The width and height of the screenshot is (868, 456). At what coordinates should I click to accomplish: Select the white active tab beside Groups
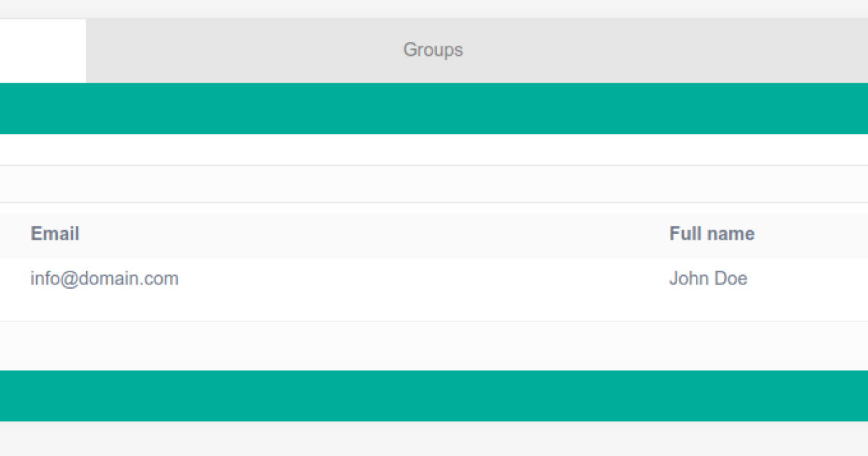tap(42, 50)
